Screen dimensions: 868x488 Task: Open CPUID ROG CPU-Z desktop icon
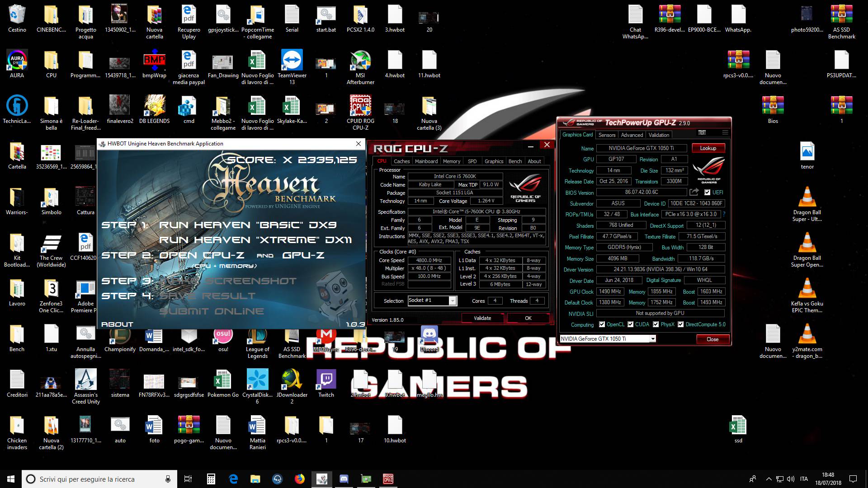tap(360, 113)
